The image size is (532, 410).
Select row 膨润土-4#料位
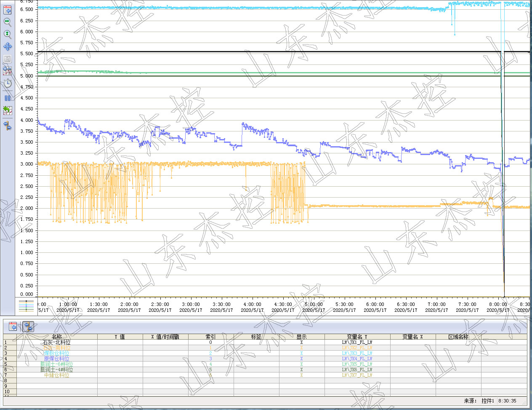click(57, 370)
